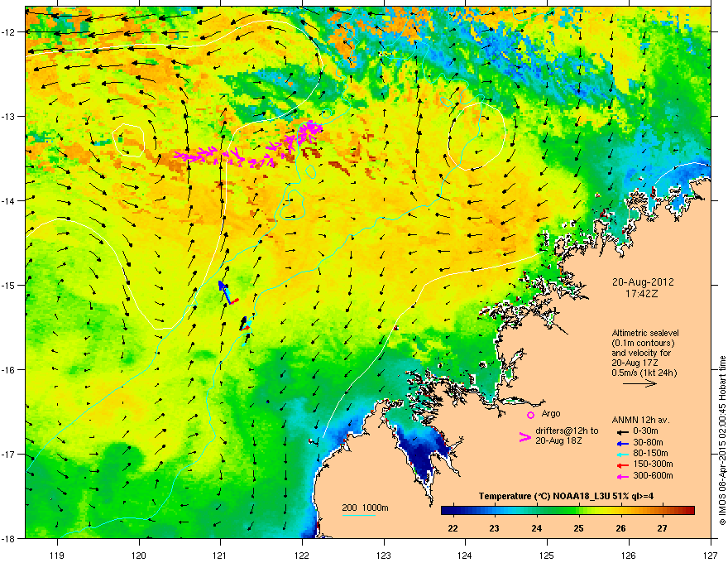
Task: Click the colorbar tick label '26'
Action: 620,528
